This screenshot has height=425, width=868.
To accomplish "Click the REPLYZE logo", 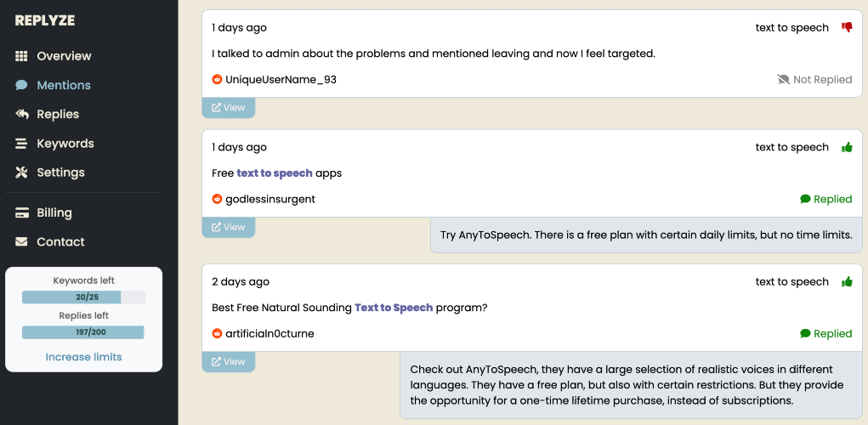I will point(46,20).
